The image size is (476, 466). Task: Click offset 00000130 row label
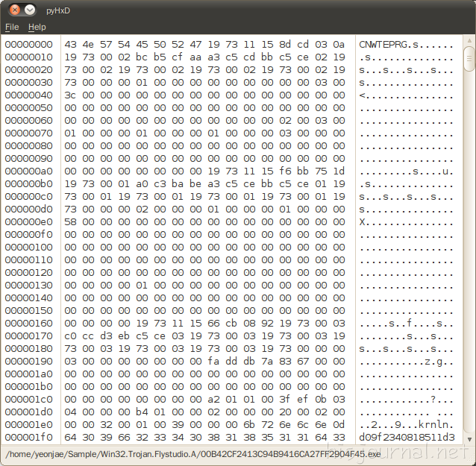pyautogui.click(x=28, y=285)
